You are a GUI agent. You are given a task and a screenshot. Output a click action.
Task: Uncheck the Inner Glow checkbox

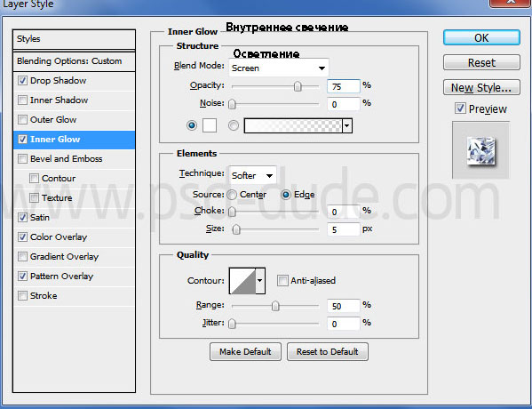(x=22, y=140)
